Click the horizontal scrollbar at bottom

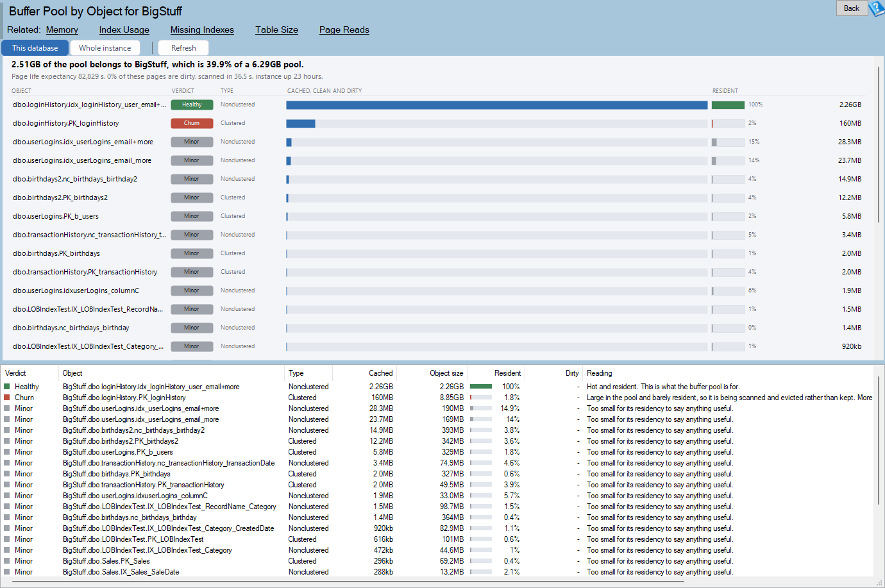349,582
